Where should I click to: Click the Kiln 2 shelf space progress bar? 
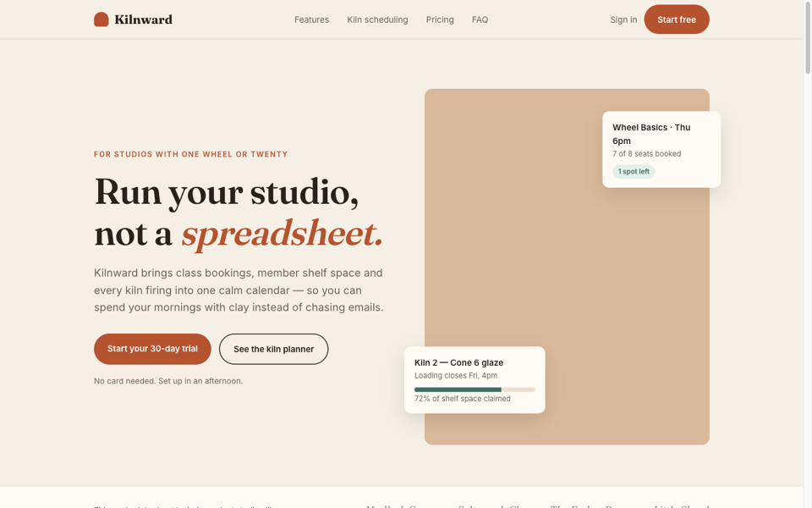coord(475,389)
